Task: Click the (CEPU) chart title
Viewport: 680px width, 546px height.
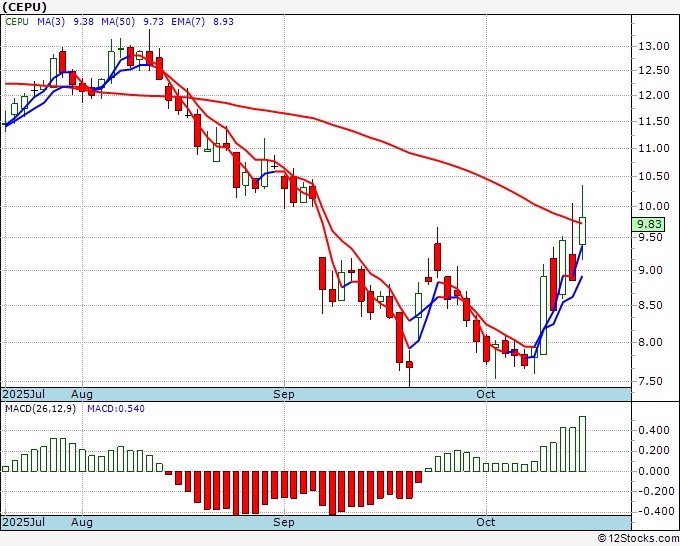Action: pos(24,7)
